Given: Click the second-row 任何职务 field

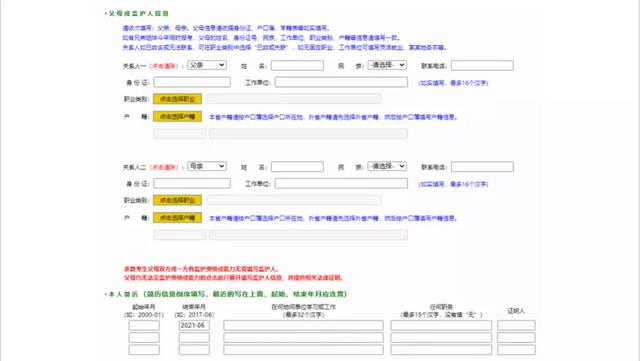Looking at the screenshot, I should (441, 337).
